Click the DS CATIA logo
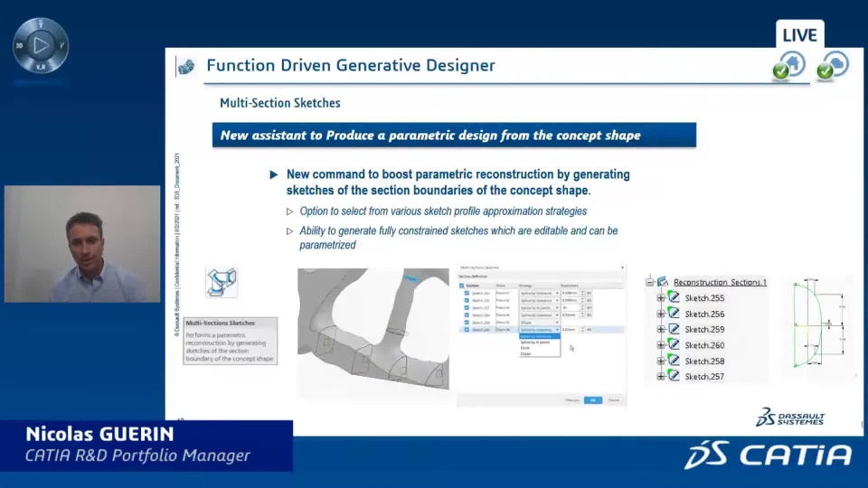This screenshot has height=488, width=868. click(769, 455)
